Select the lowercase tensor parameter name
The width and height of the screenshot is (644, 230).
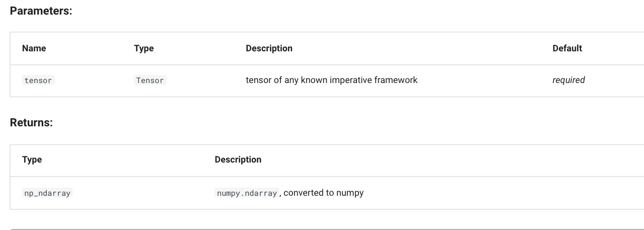pos(38,81)
